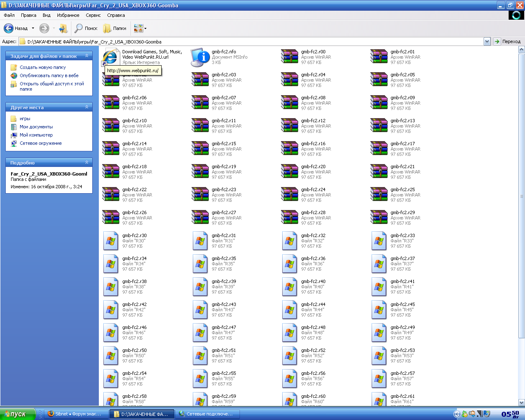The width and height of the screenshot is (525, 420).
Task: Collapse the Другие места panel
Action: (x=87, y=107)
